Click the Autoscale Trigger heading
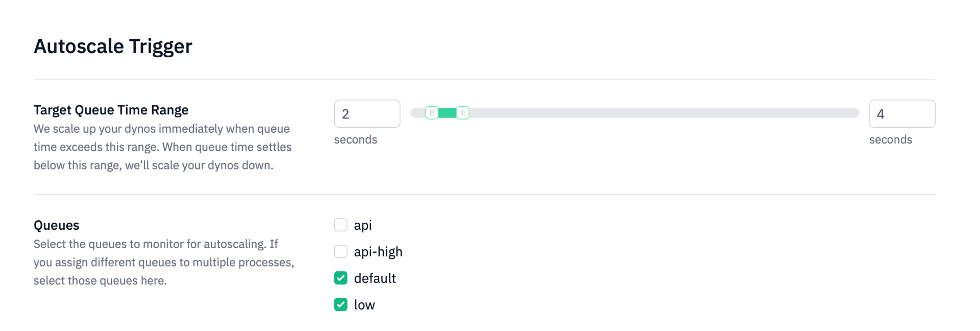Screen dimensions: 980x331 113,46
